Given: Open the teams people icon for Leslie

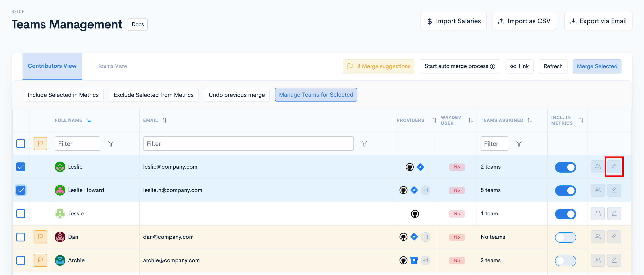Looking at the screenshot, I should [x=597, y=167].
